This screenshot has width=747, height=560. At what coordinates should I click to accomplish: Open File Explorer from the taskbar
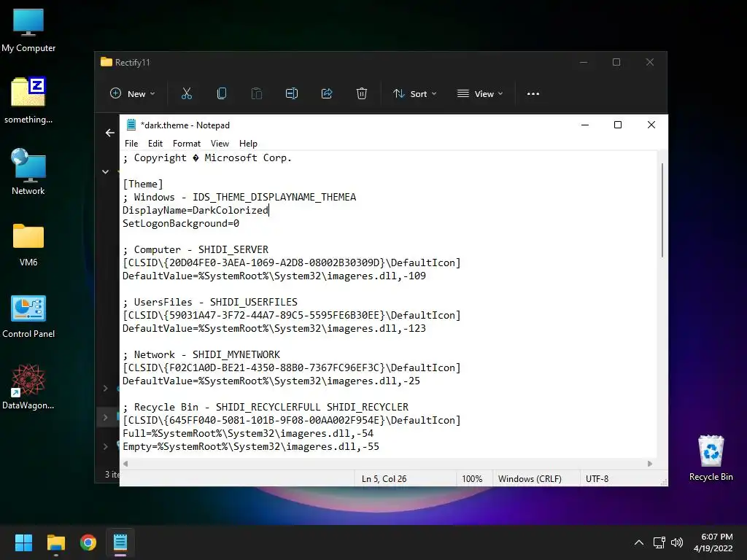[x=55, y=542]
